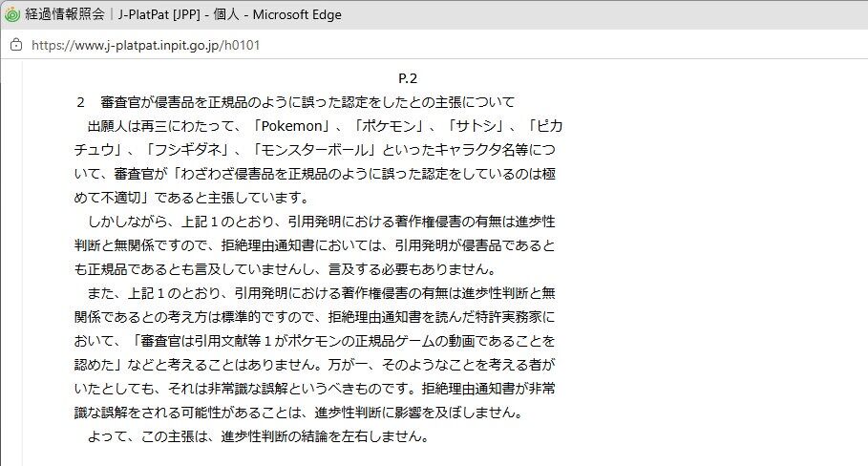Click the line starting "判断と無関係ですので"
Screen dimensions: 868x466
[314, 245]
